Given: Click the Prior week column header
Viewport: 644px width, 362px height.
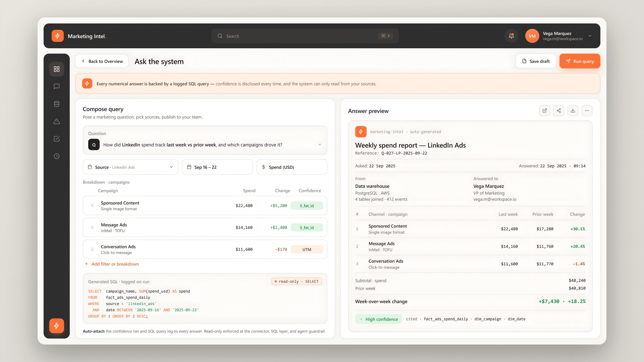Looking at the screenshot, I should (543, 214).
